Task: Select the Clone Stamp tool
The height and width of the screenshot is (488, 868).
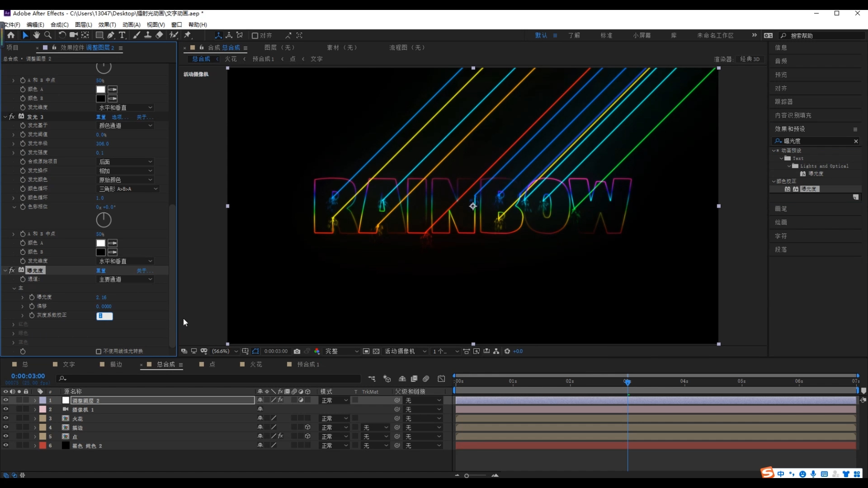Action: pyautogui.click(x=147, y=35)
